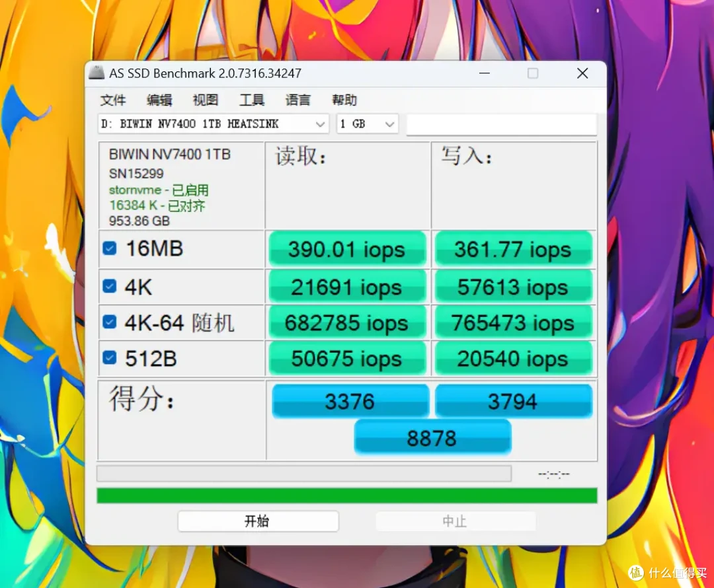This screenshot has width=714, height=588.
Task: Toggle the 4K-64 随机 checkbox
Action: point(109,322)
